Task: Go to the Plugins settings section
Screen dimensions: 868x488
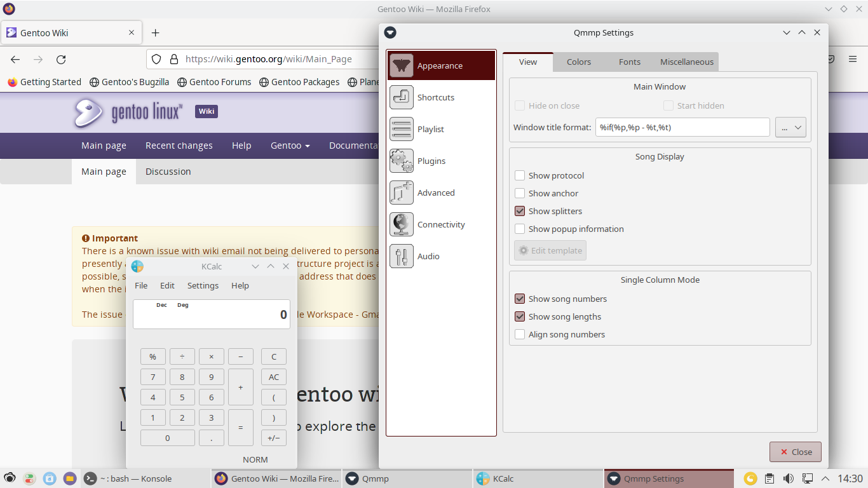Action: click(441, 161)
